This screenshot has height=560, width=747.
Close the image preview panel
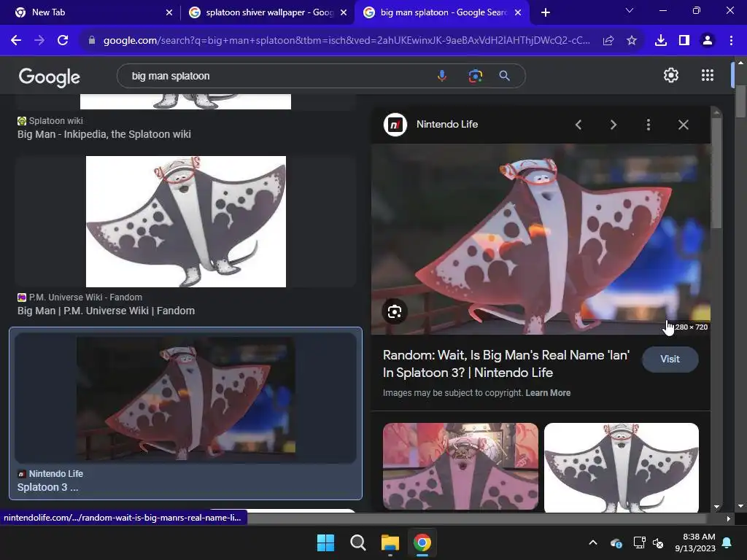point(683,125)
